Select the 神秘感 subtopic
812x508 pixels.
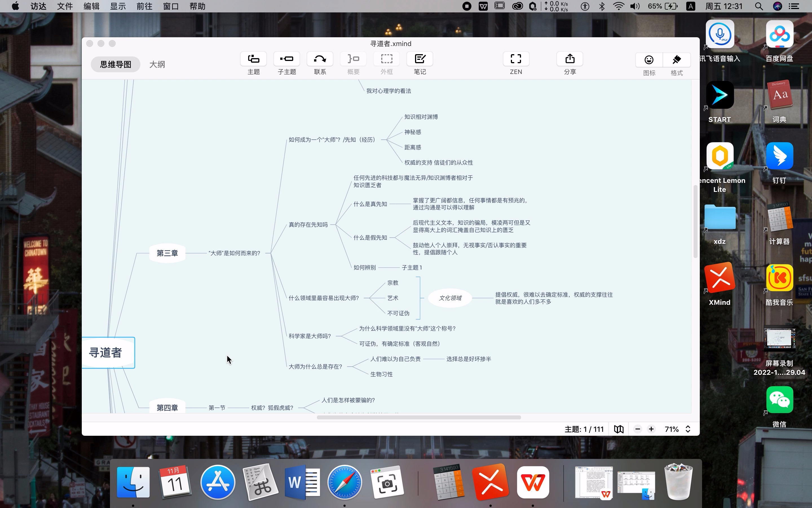click(x=412, y=132)
